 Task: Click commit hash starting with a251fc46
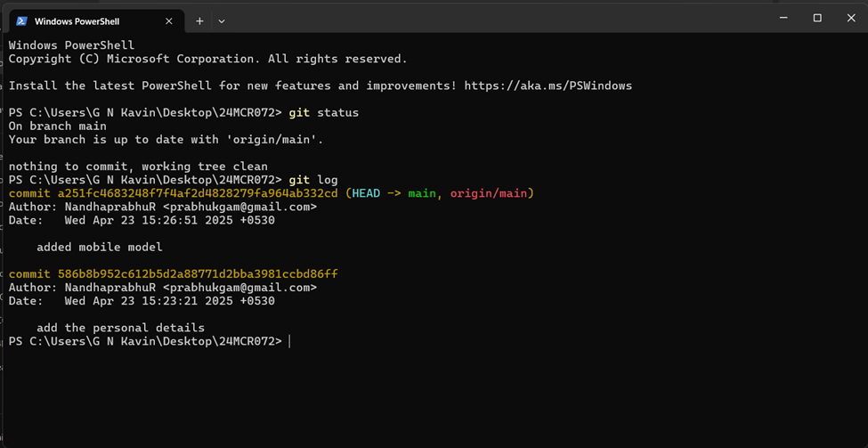(x=198, y=194)
